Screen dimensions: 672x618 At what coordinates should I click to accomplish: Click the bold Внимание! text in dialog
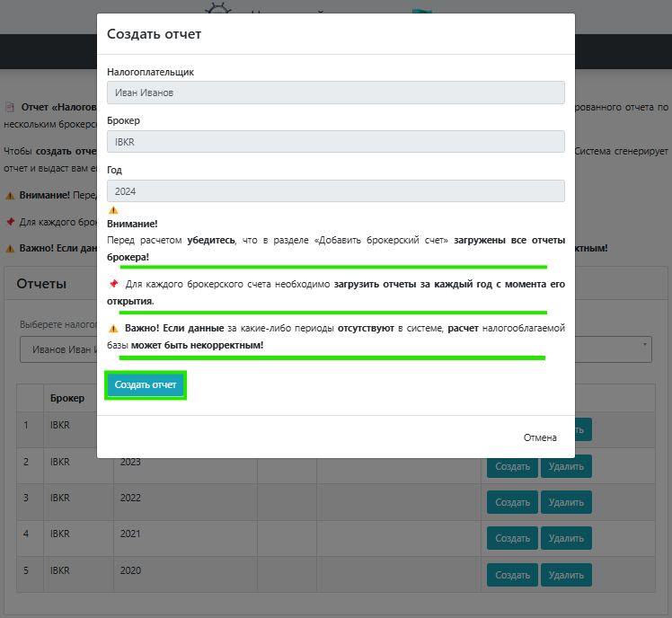tap(132, 224)
